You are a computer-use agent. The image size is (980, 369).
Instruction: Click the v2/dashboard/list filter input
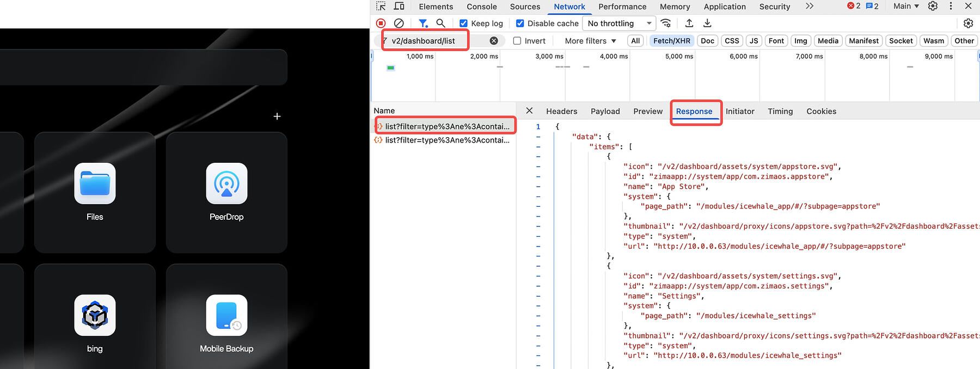click(438, 41)
